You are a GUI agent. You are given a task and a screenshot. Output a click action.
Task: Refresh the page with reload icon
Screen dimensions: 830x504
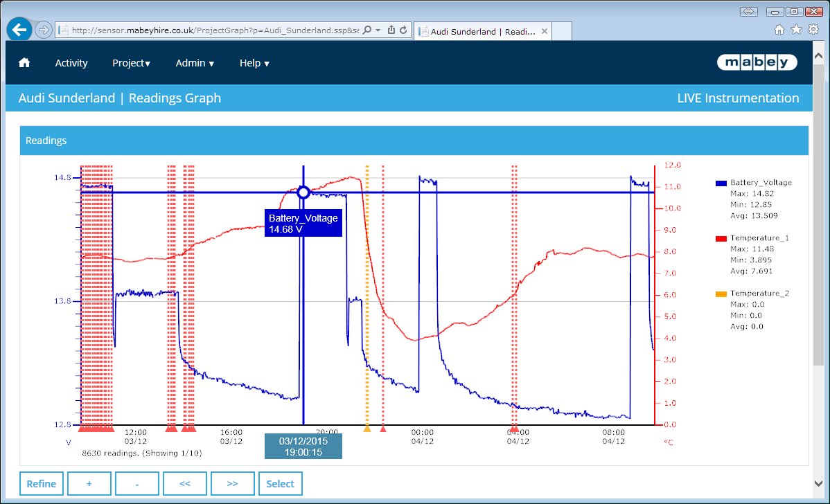coord(403,30)
